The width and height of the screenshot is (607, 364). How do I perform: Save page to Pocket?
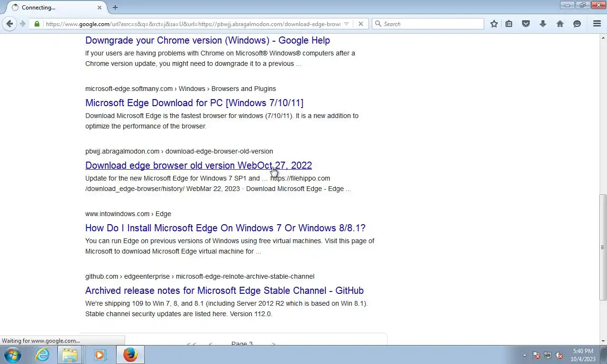point(526,24)
